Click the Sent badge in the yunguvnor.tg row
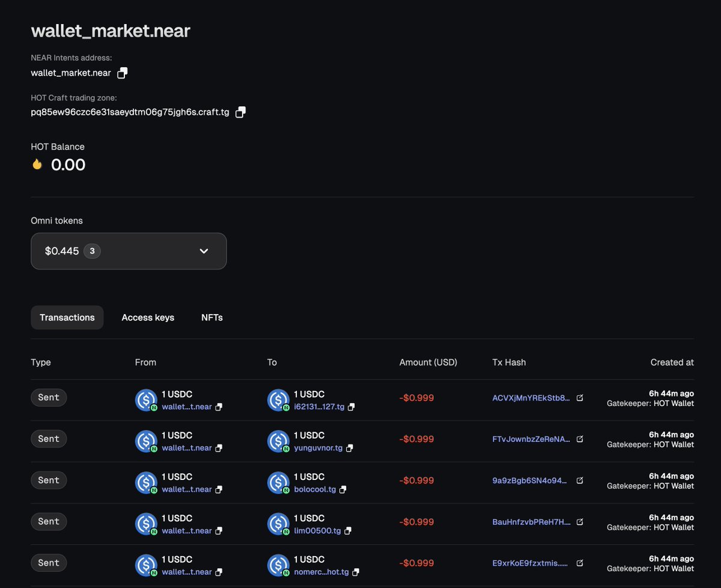The image size is (721, 588). (x=49, y=438)
